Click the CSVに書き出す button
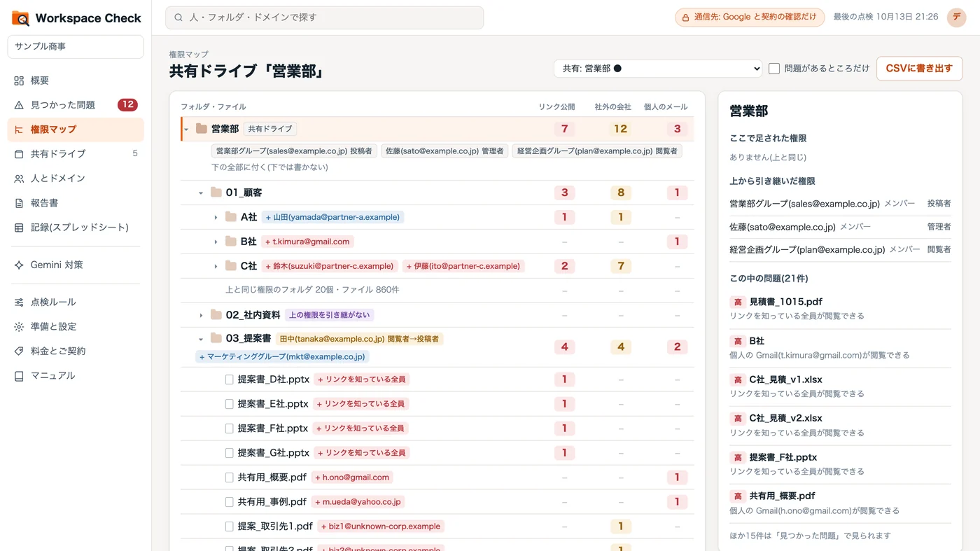Image resolution: width=980 pixels, height=551 pixels. [919, 69]
